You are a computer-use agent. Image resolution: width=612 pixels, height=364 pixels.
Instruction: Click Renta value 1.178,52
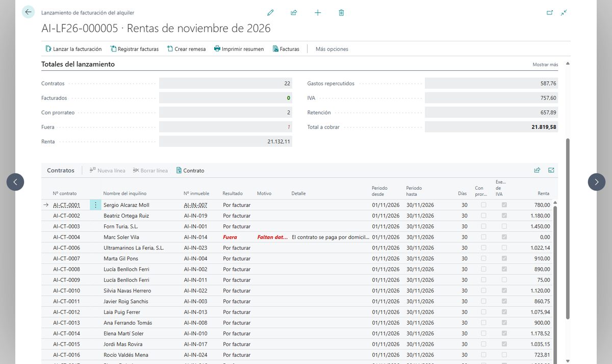(x=540, y=333)
